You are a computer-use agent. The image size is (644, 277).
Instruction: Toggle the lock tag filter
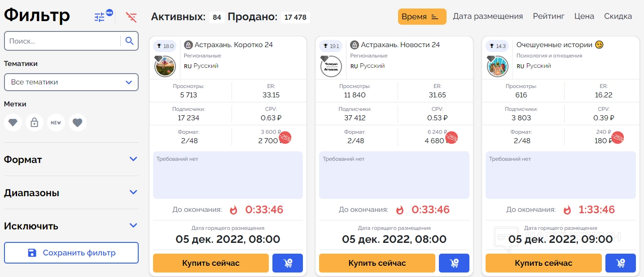click(35, 123)
